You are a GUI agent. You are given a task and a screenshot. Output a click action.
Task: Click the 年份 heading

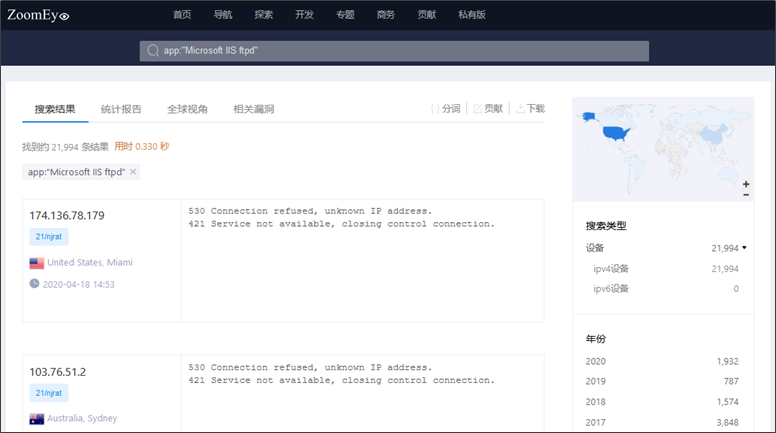pyautogui.click(x=595, y=339)
